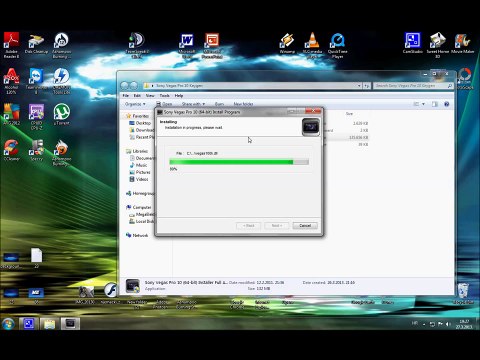480x360 pixels.
Task: Toggle the Explorer preview pane icon
Action: tap(435, 104)
